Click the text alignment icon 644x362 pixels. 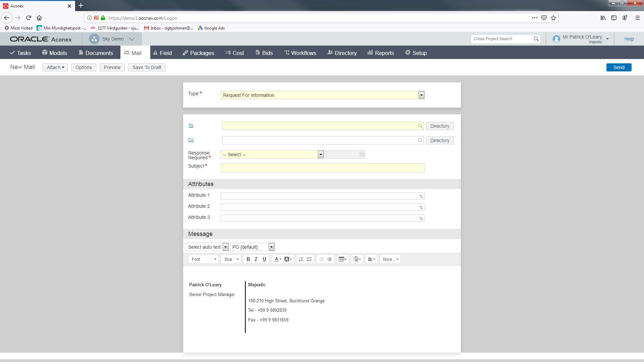371,259
